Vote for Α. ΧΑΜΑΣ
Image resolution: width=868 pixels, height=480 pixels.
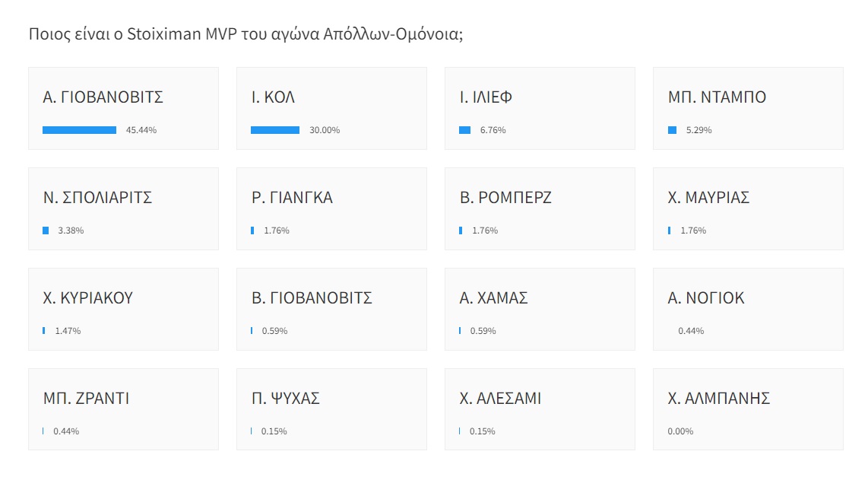(x=540, y=310)
